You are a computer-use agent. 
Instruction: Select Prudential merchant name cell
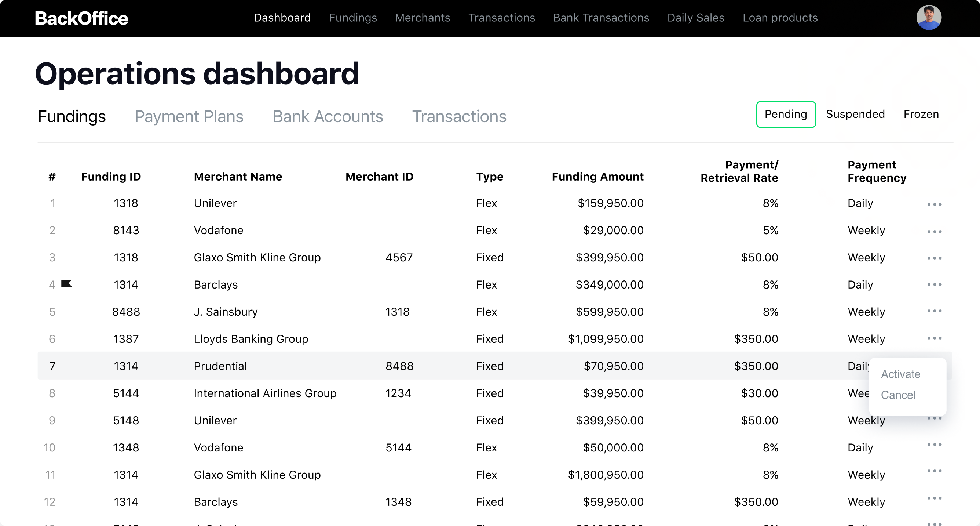pyautogui.click(x=220, y=366)
